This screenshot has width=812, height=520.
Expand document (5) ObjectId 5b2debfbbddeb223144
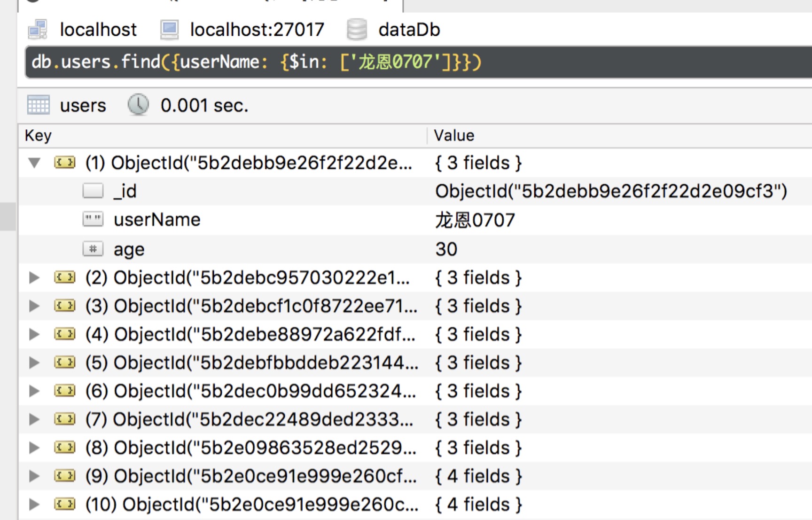(x=34, y=362)
